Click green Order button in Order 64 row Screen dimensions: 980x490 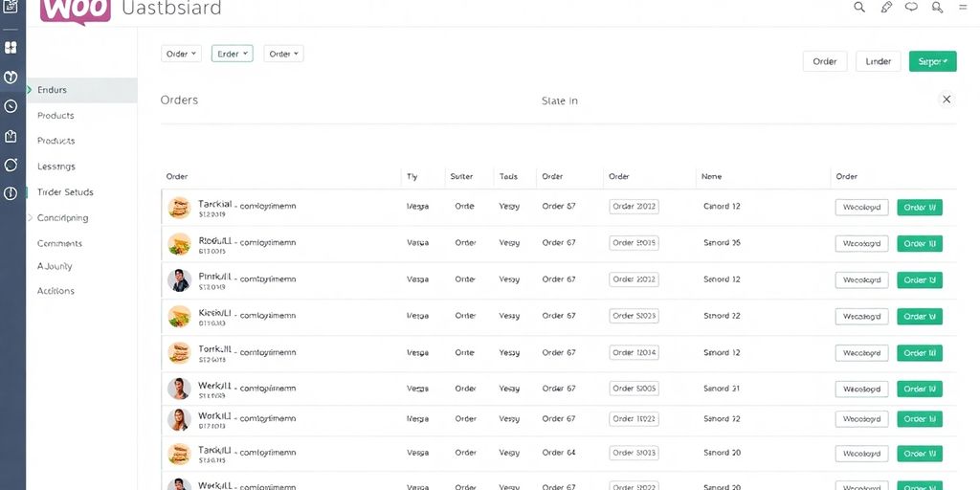[x=920, y=454]
